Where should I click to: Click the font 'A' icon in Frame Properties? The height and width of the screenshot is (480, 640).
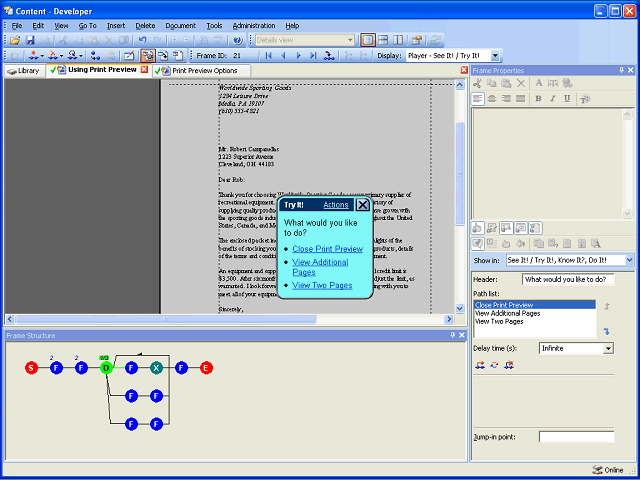[x=538, y=83]
